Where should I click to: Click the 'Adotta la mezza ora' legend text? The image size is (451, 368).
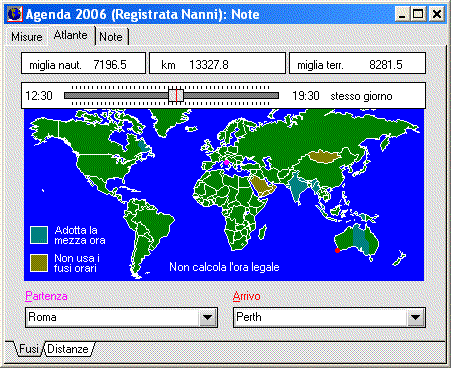click(x=80, y=235)
